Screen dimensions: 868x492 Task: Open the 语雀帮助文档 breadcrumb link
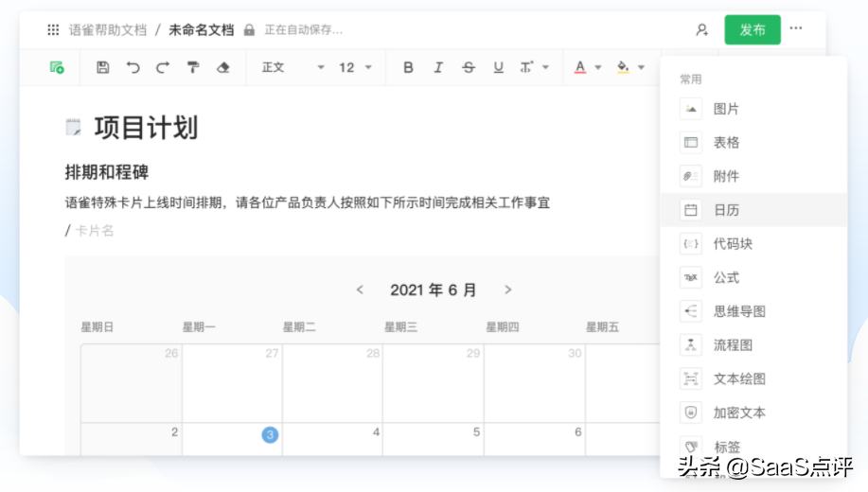(x=108, y=29)
